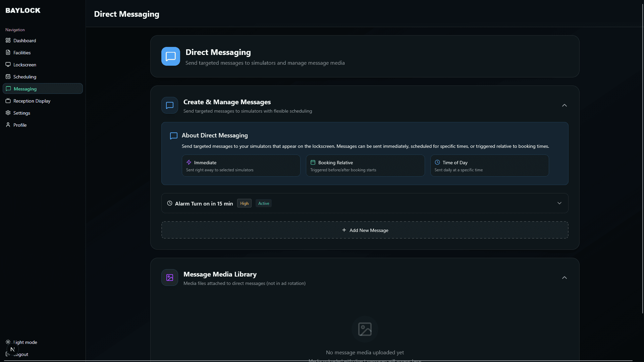The height and width of the screenshot is (362, 644).
Task: Click the Immediate lightning bolt icon
Action: pos(189,163)
